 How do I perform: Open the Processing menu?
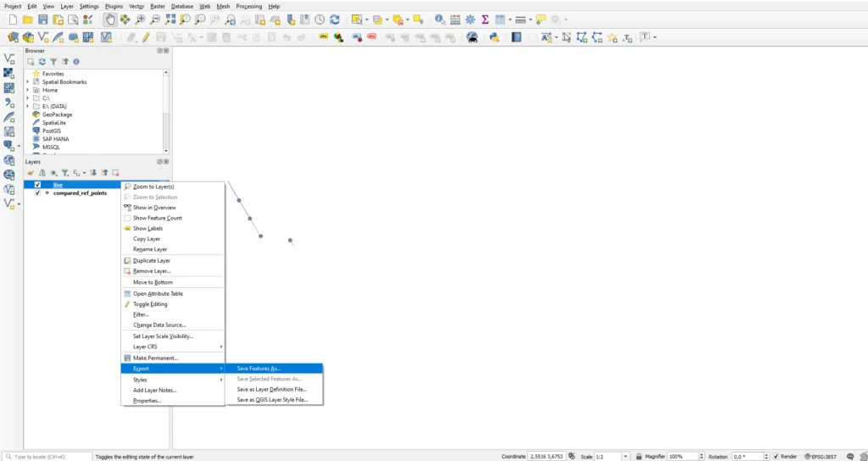248,6
